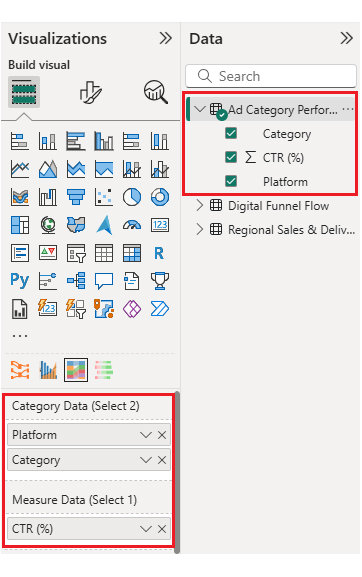
Task: Switch to Build visual fields tab
Action: (24, 92)
